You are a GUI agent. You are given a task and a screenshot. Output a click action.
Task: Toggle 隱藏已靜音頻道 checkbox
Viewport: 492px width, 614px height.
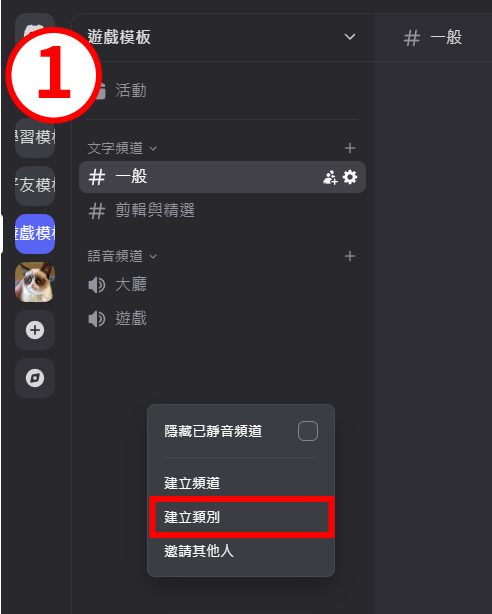point(308,431)
